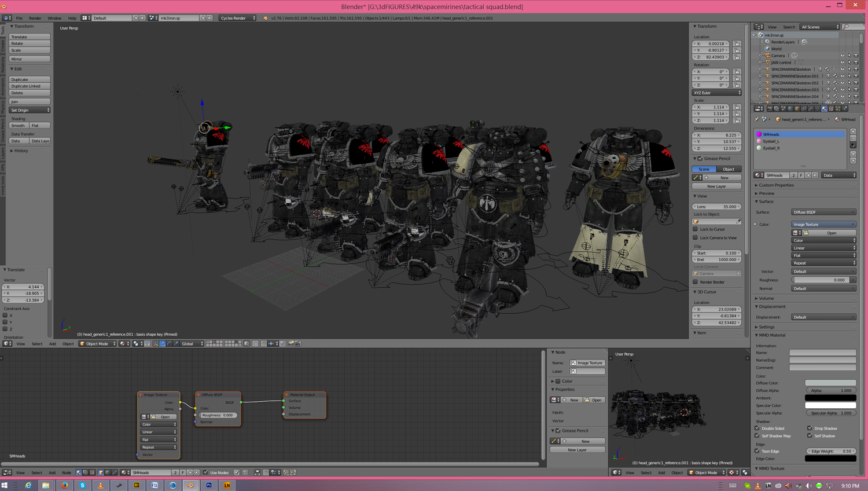Click the eye icon for SPACEMARINESkeleton.001
This screenshot has width=868, height=491.
pyautogui.click(x=842, y=76)
